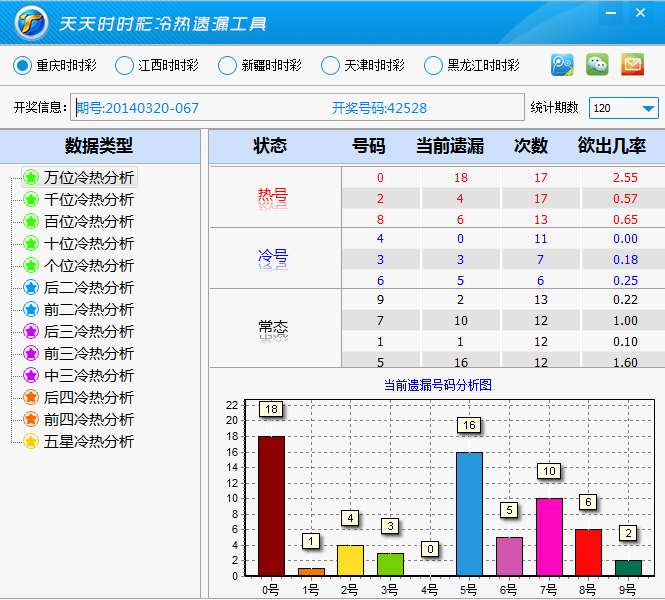Click the dark green 9号 bar
This screenshot has height=600, width=665.
point(629,568)
